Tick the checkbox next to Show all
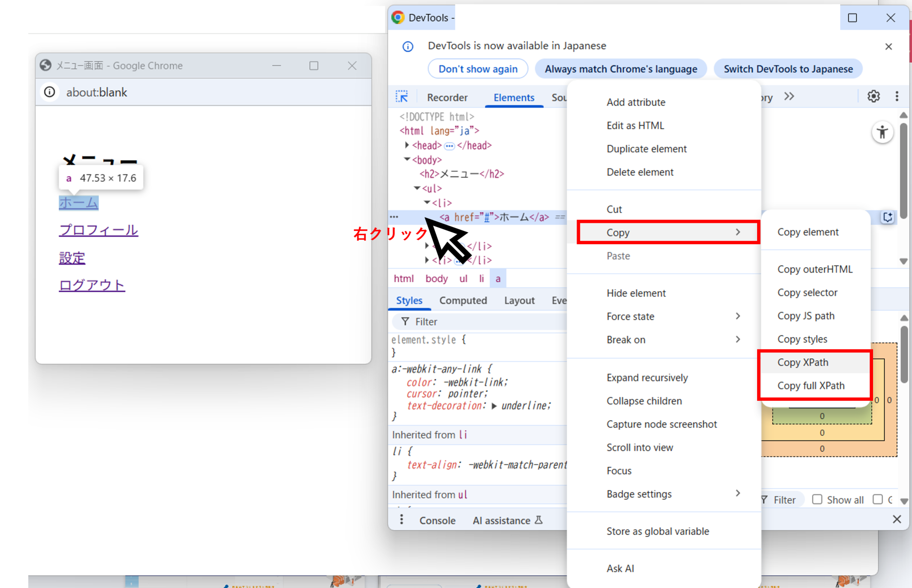 coord(878,499)
